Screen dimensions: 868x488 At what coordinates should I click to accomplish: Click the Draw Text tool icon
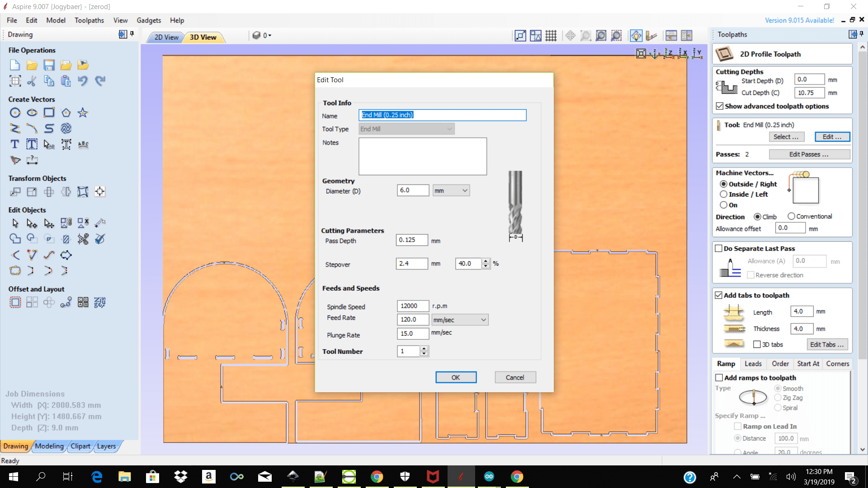tap(15, 144)
